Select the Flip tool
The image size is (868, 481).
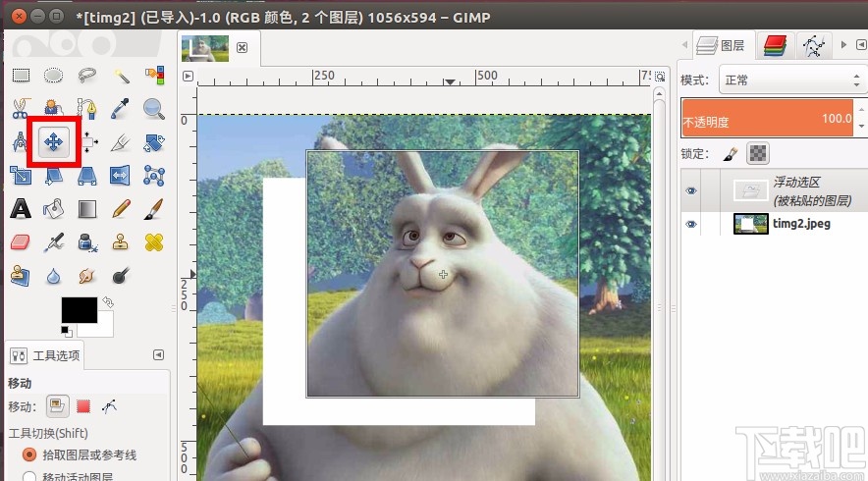(121, 176)
